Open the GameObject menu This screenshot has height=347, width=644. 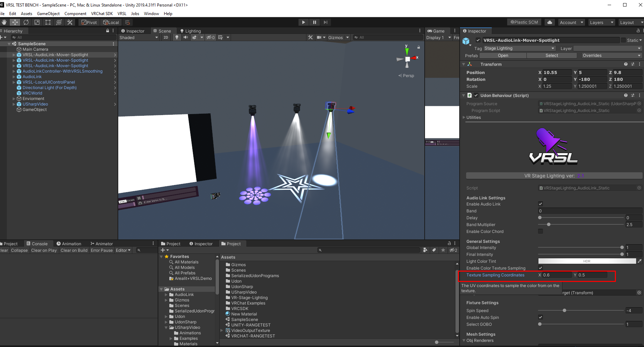coord(48,14)
